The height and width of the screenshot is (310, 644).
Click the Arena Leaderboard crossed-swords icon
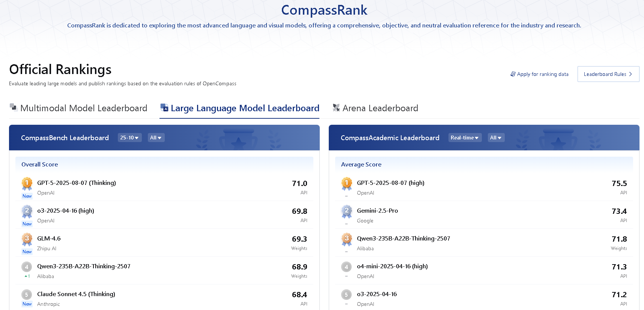(x=336, y=108)
